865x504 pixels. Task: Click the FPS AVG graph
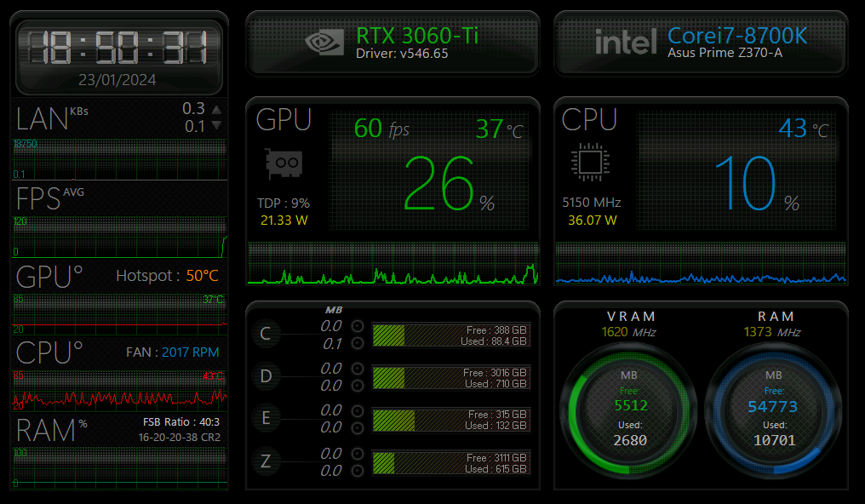pyautogui.click(x=119, y=238)
